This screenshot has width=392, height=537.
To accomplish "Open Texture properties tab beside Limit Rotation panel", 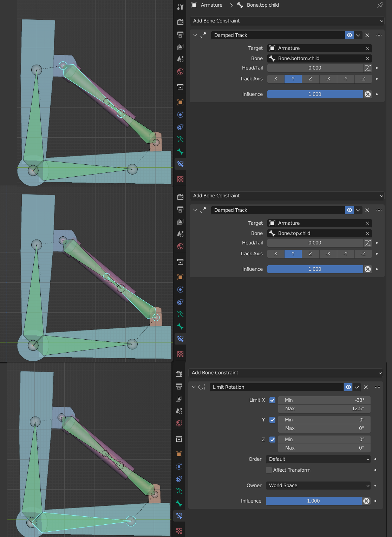I will coord(179,531).
